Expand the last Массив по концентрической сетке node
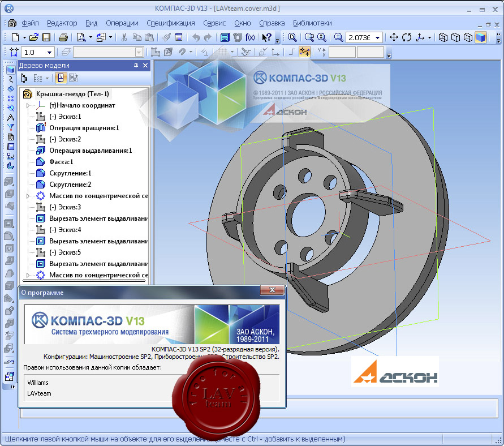Screen dimensions: 504x446 (x=28, y=275)
